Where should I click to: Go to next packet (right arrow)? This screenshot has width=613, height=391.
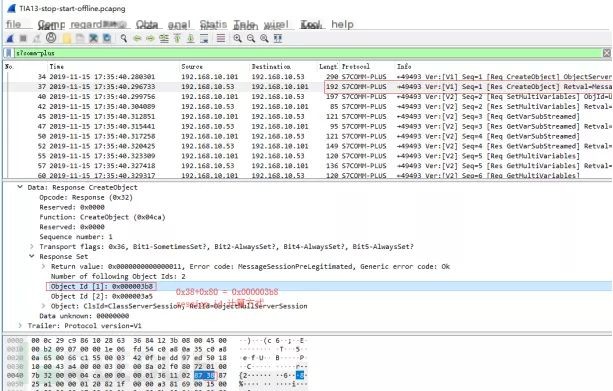pos(150,38)
